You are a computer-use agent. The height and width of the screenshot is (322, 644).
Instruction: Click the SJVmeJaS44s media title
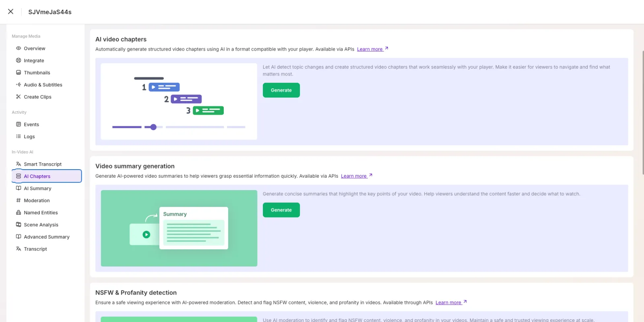click(50, 12)
